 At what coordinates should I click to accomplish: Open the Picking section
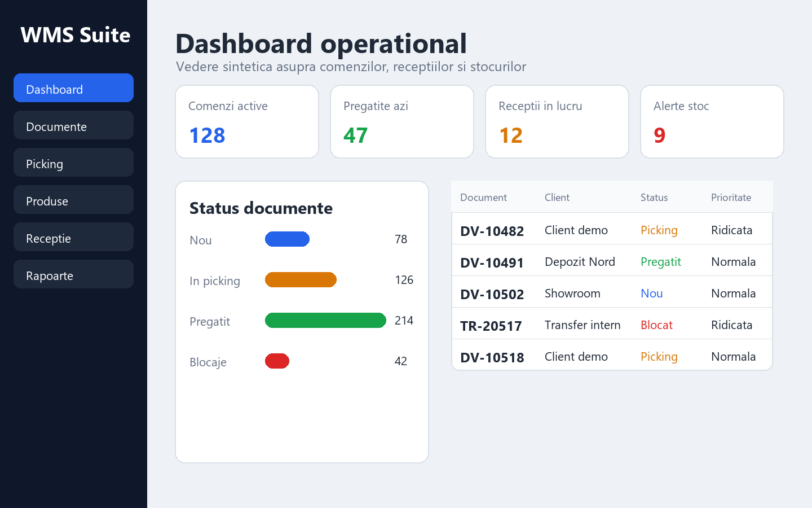coord(73,163)
